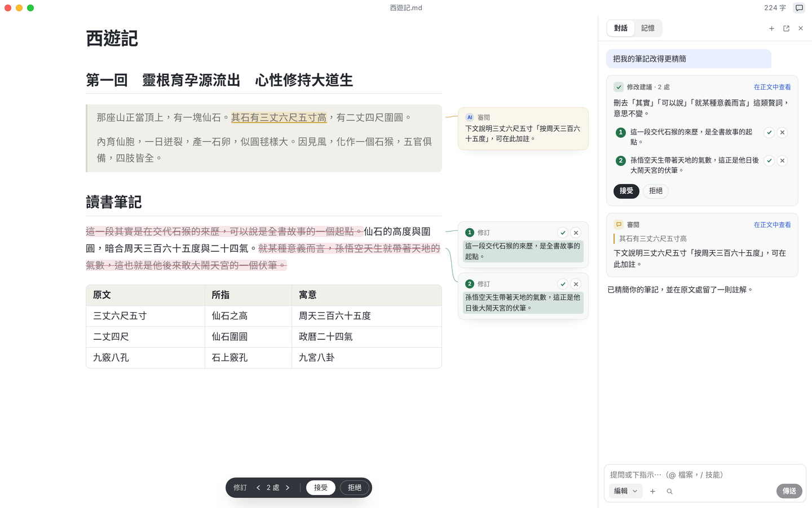The width and height of the screenshot is (812, 508).
Task: Open chat panel in separate window
Action: pyautogui.click(x=786, y=28)
